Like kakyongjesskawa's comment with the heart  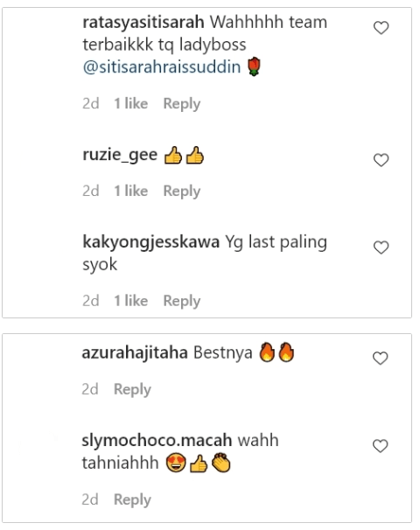(x=381, y=248)
